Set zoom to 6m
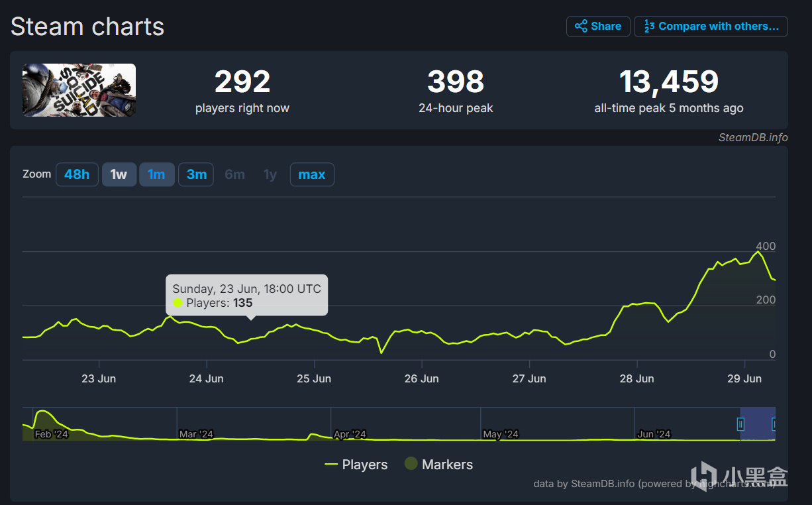The image size is (812, 505). point(234,174)
